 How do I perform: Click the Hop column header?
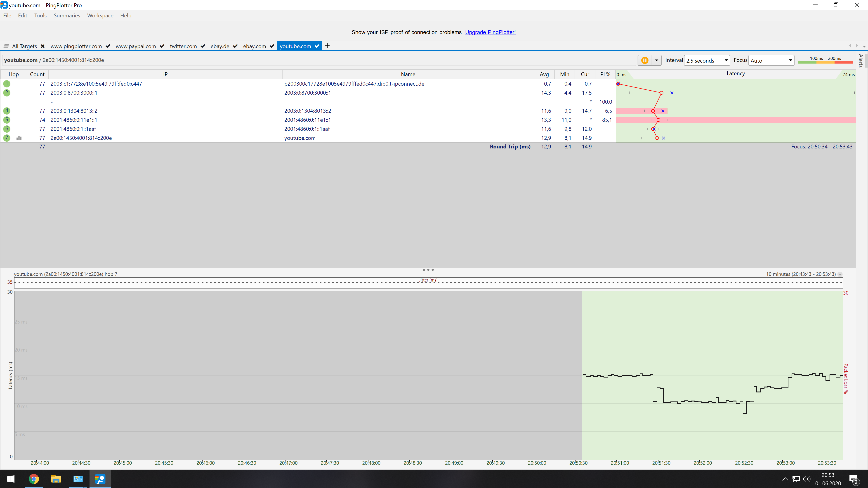pyautogui.click(x=14, y=74)
